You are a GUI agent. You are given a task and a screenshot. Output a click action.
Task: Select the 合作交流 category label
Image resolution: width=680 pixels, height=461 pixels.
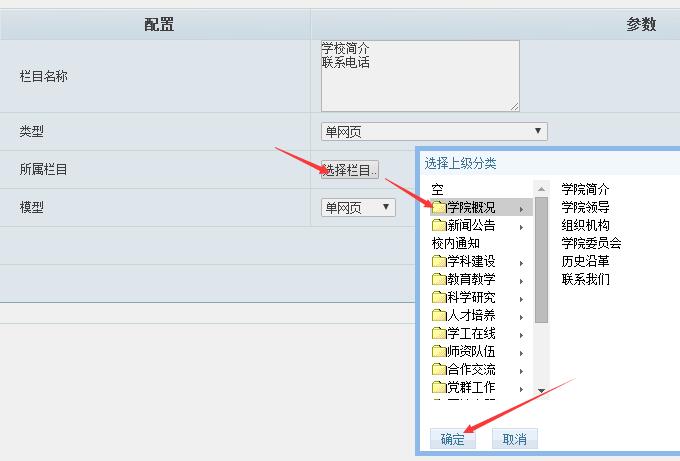click(471, 369)
